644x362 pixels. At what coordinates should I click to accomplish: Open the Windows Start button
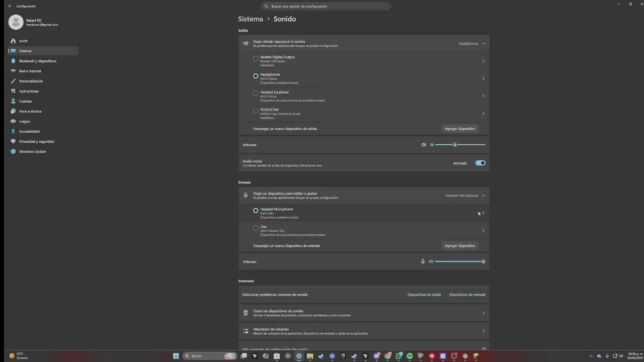(176, 356)
